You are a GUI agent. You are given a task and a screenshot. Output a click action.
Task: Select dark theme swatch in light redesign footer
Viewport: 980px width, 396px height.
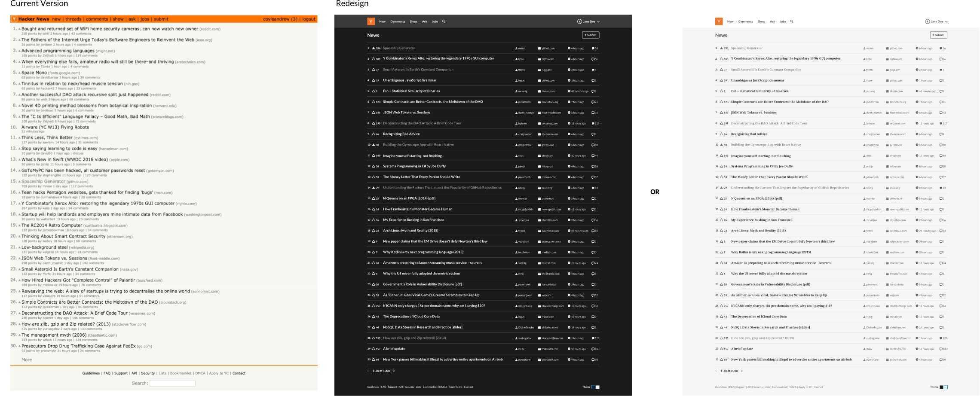pos(941,387)
